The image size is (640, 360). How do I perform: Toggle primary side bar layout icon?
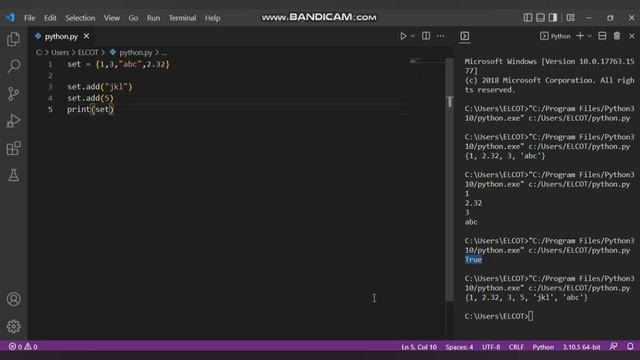528,18
